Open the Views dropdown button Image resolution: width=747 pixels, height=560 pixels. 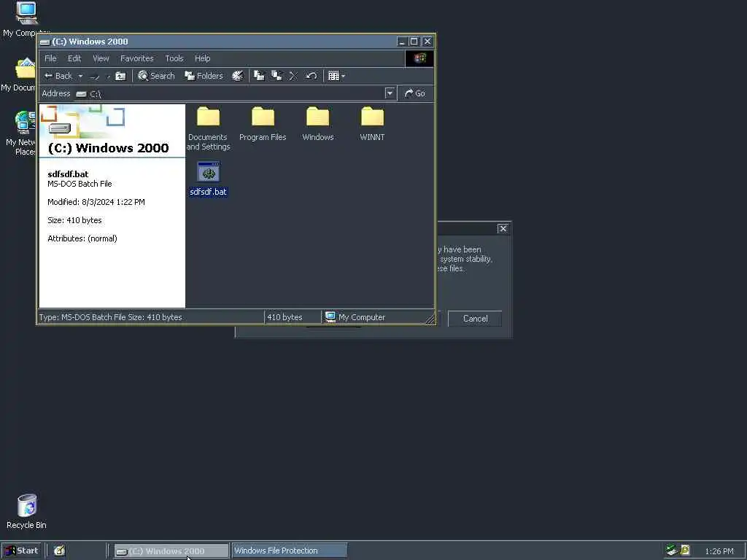click(x=336, y=76)
